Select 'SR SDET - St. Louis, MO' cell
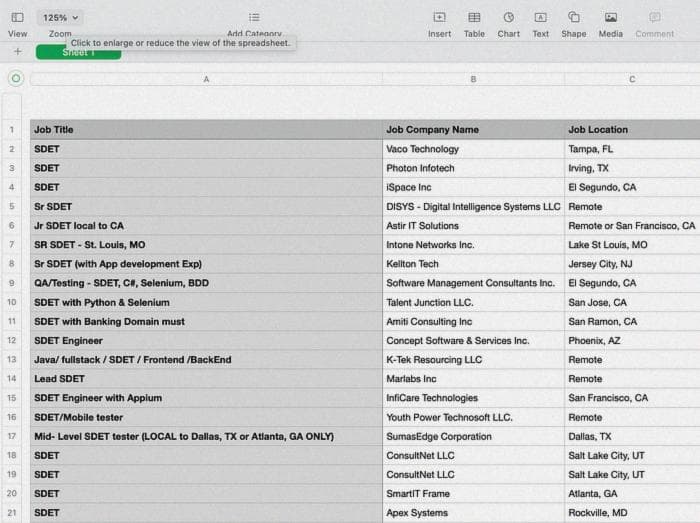 click(206, 245)
